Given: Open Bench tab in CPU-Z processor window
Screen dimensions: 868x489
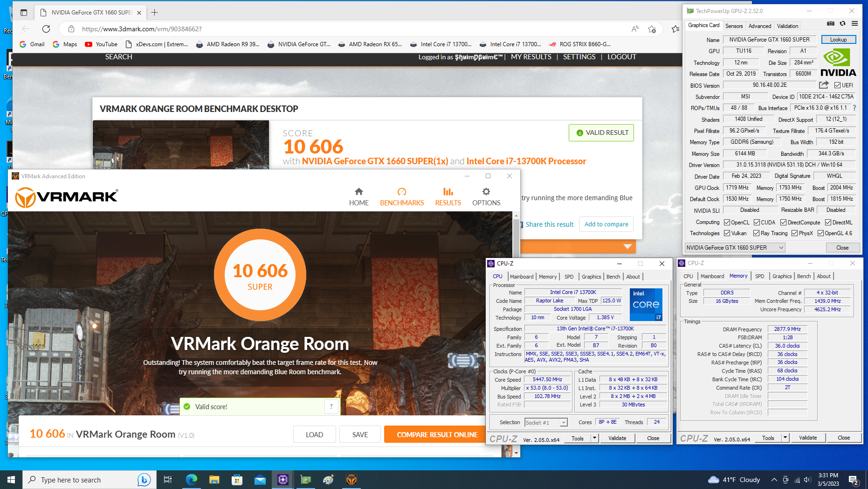Looking at the screenshot, I should [613, 277].
